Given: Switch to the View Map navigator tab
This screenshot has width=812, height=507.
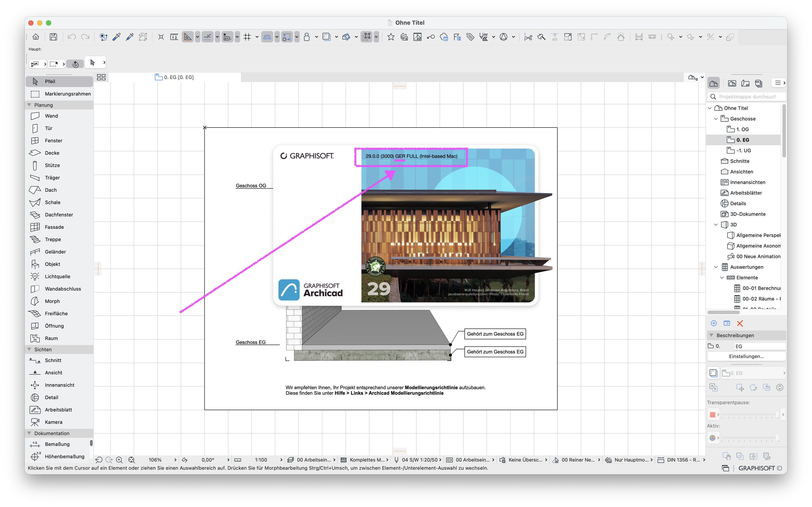Looking at the screenshot, I should [732, 83].
